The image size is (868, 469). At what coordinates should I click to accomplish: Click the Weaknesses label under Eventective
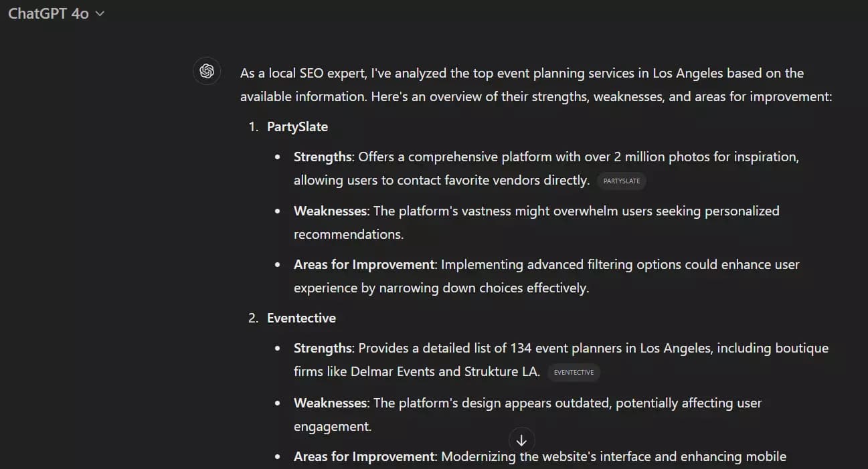tap(331, 403)
